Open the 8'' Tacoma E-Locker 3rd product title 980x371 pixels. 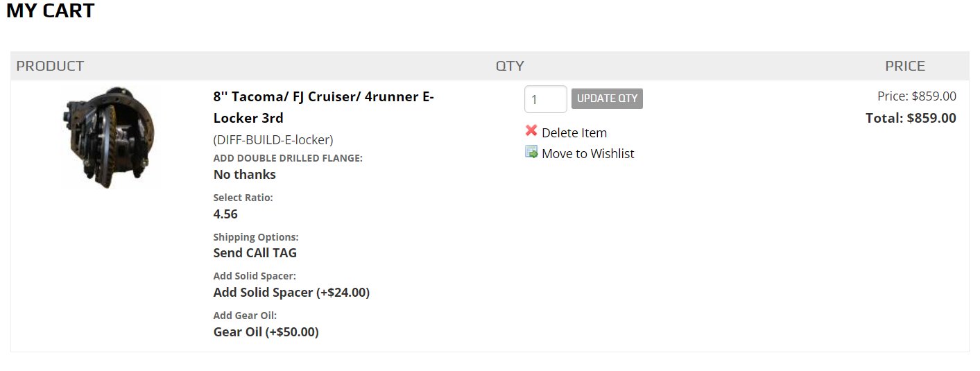323,107
